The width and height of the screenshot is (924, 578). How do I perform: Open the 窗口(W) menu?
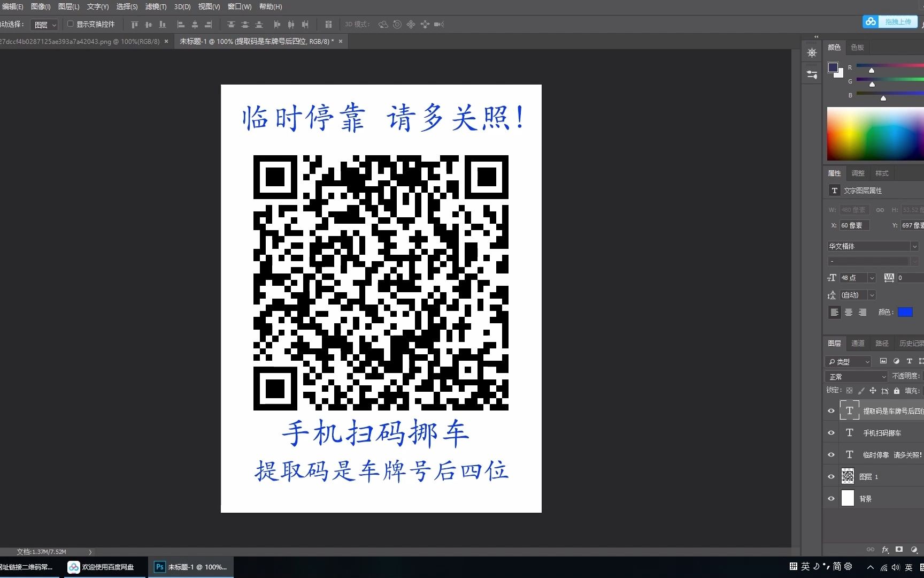pos(240,6)
